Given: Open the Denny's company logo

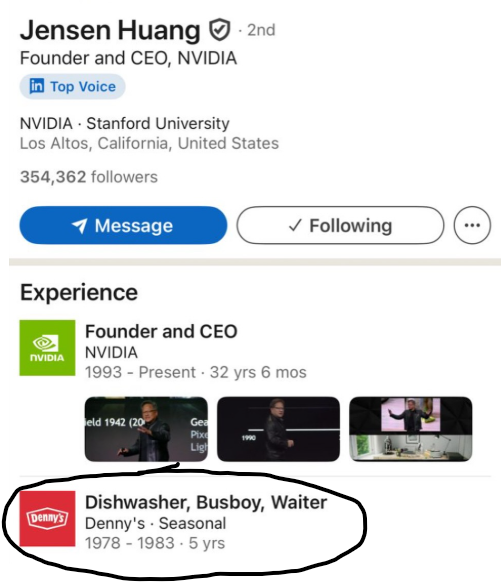Looking at the screenshot, I should pos(48,519).
